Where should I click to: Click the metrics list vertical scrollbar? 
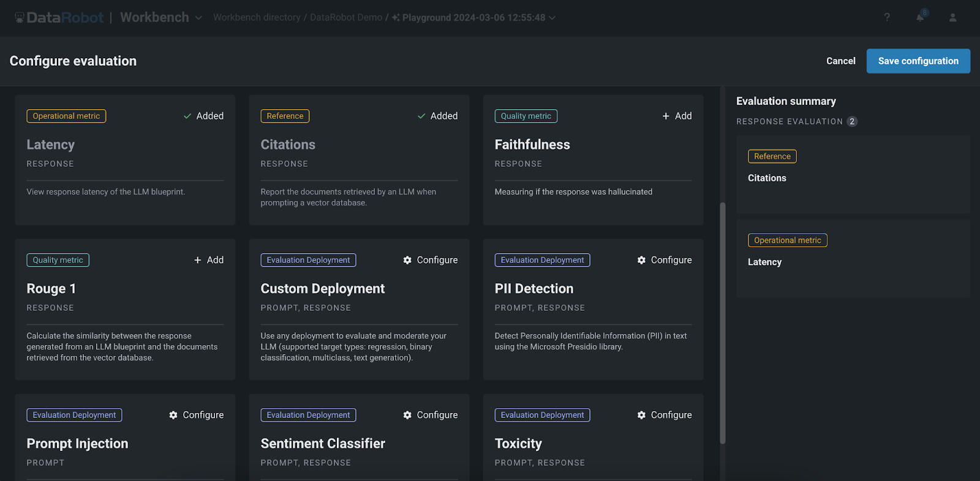(x=723, y=322)
